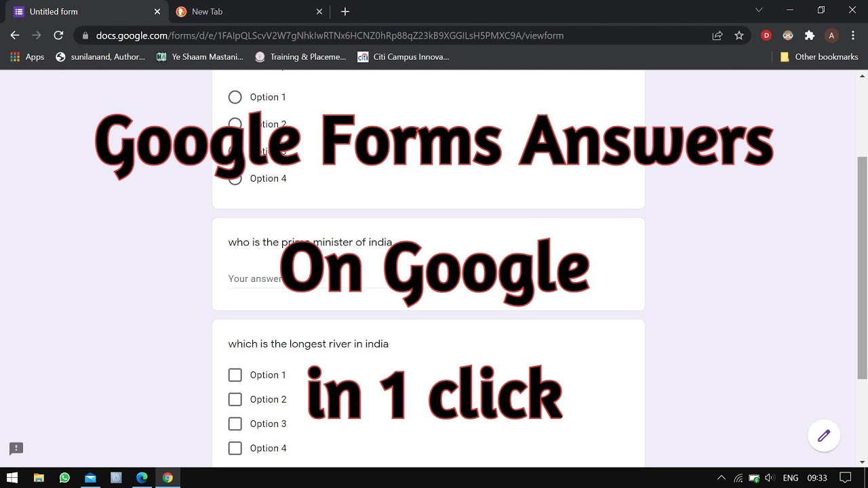Image resolution: width=868 pixels, height=488 pixels.
Task: Close the Untitled form tab
Action: [157, 12]
